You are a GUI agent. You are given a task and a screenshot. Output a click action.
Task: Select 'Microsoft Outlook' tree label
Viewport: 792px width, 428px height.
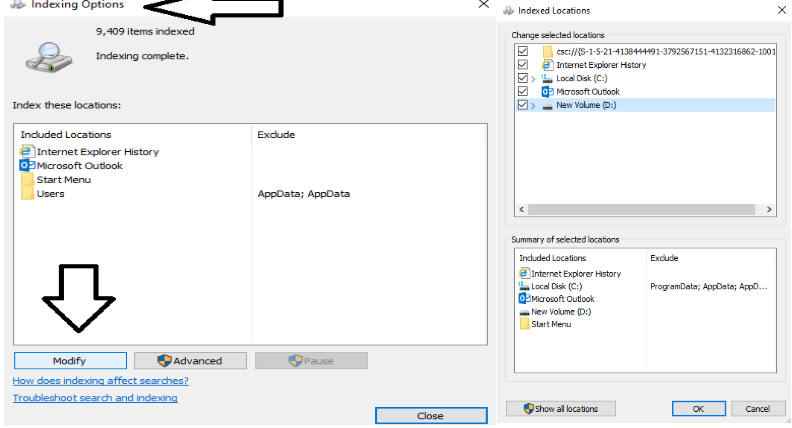(588, 91)
